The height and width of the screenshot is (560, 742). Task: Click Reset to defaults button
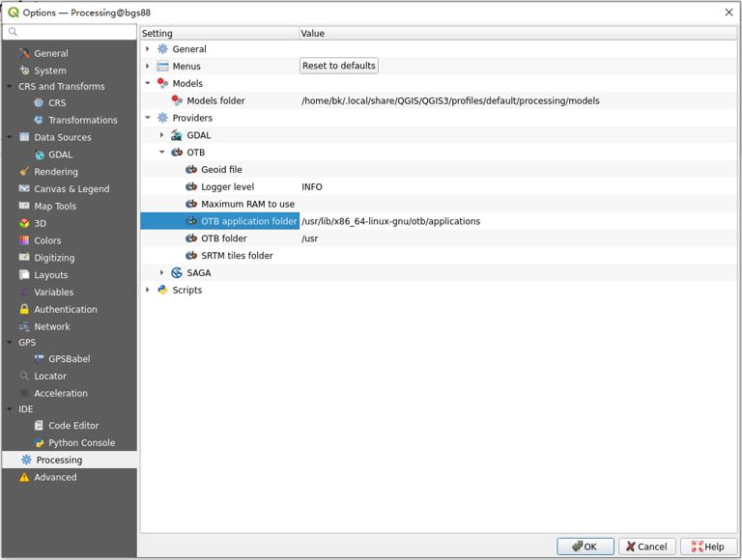click(339, 66)
